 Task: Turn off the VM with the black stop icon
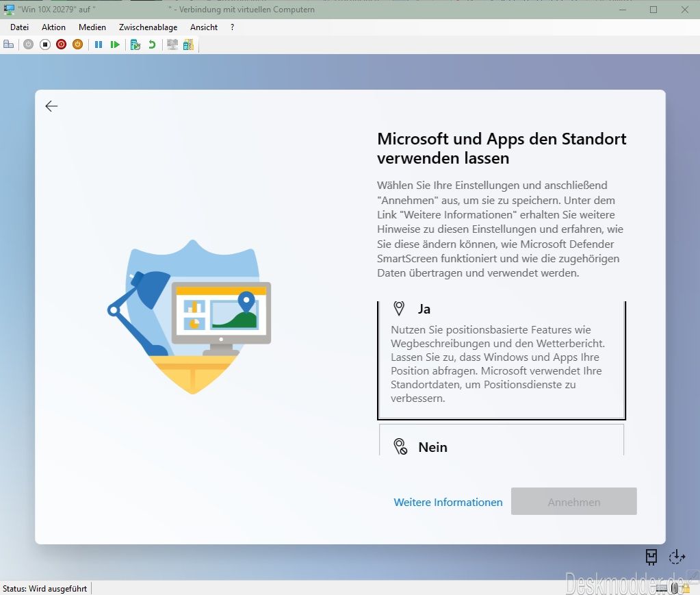click(44, 45)
